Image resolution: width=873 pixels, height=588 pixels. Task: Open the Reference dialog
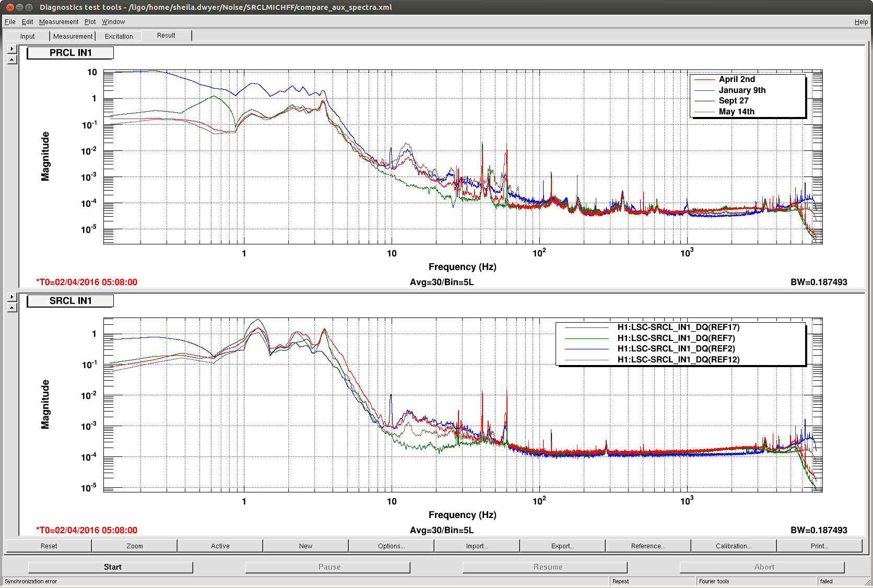pyautogui.click(x=648, y=546)
